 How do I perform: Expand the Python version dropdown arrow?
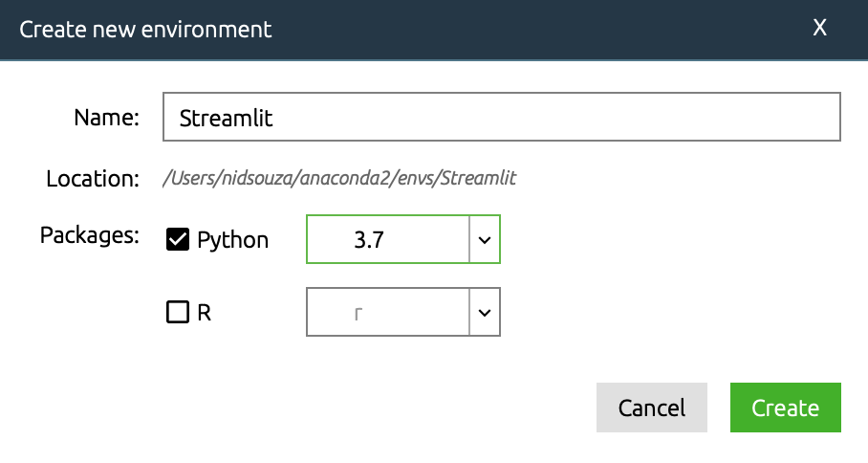(x=485, y=239)
